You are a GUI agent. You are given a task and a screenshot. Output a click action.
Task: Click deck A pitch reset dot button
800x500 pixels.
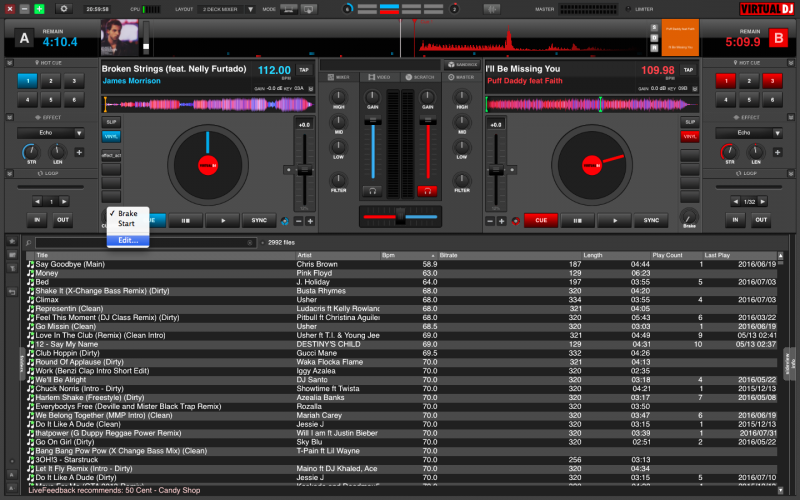[289, 170]
